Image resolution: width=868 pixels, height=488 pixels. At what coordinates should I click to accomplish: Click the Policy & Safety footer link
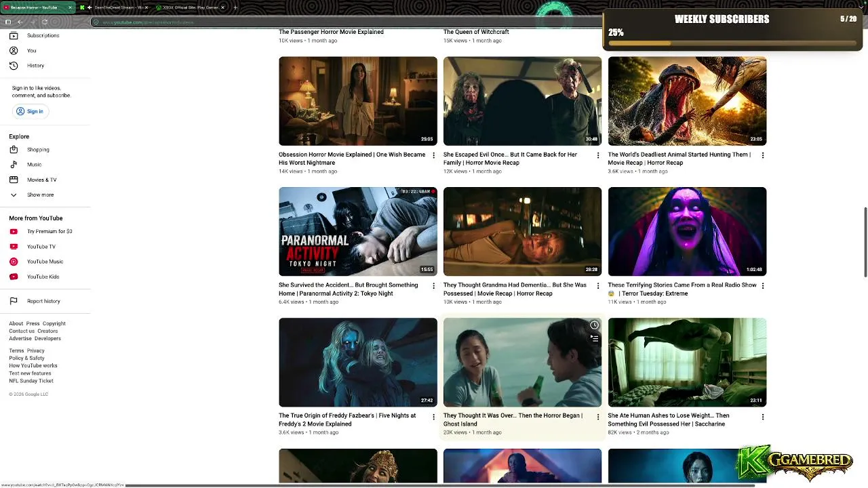[26, 359]
